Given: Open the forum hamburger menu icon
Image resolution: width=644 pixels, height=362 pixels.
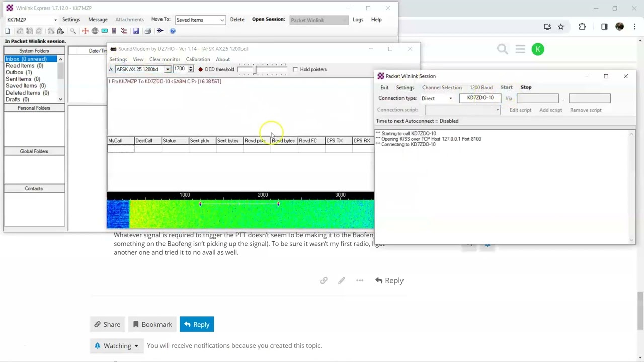Looking at the screenshot, I should pyautogui.click(x=520, y=49).
